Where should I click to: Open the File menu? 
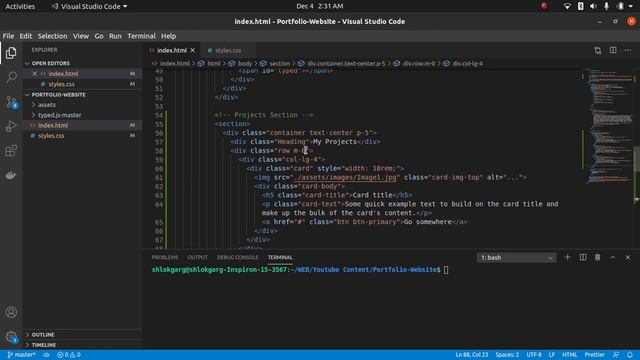[8, 36]
